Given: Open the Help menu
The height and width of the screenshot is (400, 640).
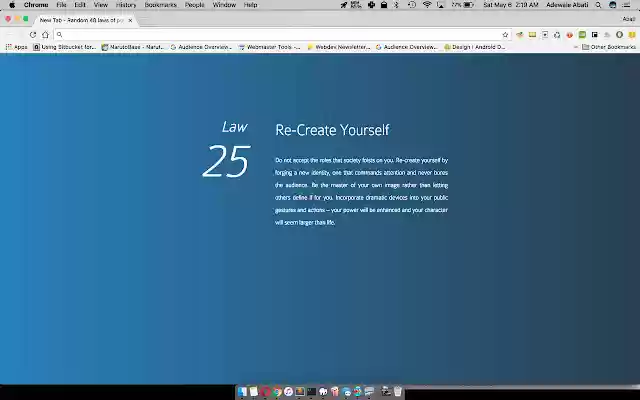Looking at the screenshot, I should tap(250, 5).
